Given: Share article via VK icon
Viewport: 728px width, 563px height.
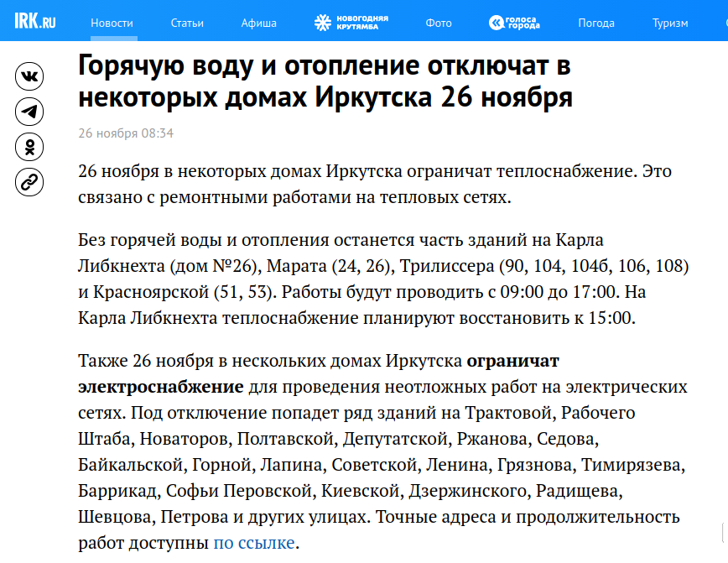Looking at the screenshot, I should click(29, 76).
